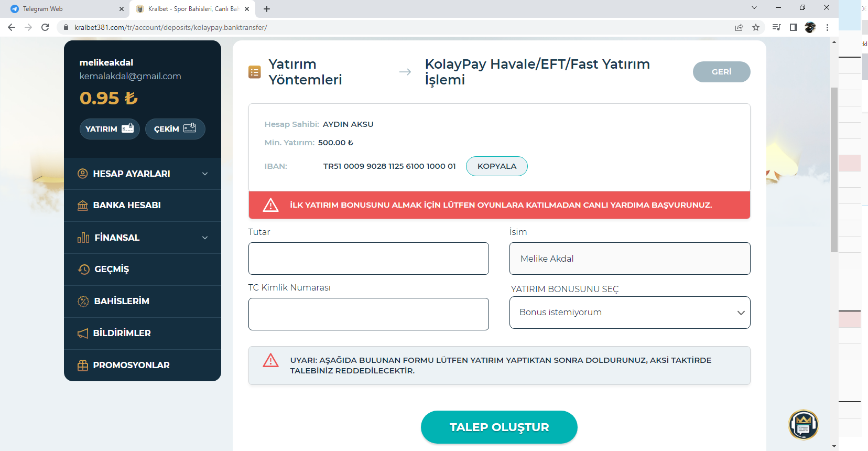Viewport: 868px width, 451px height.
Task: Copy the IBAN with KOPYALA button
Action: (x=497, y=166)
